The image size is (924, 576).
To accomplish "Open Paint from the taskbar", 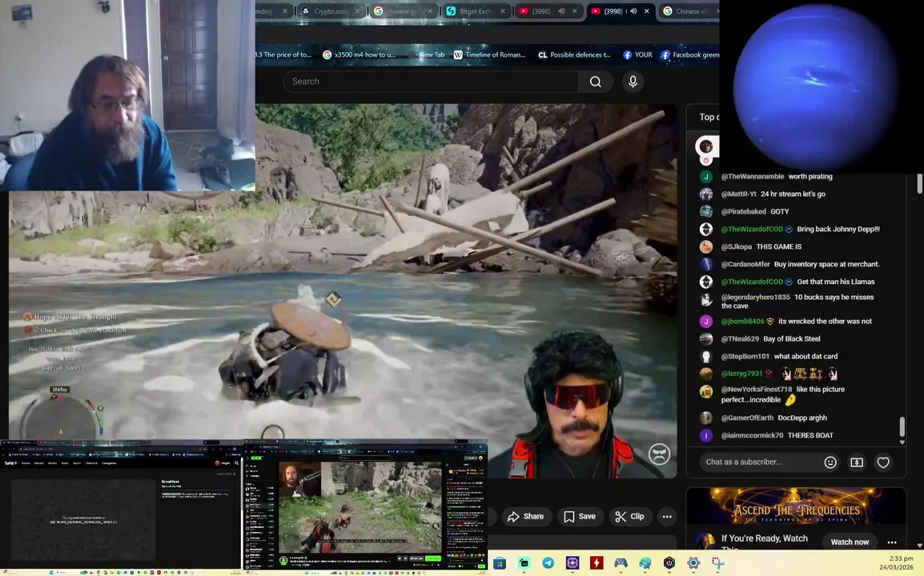I will point(645,563).
